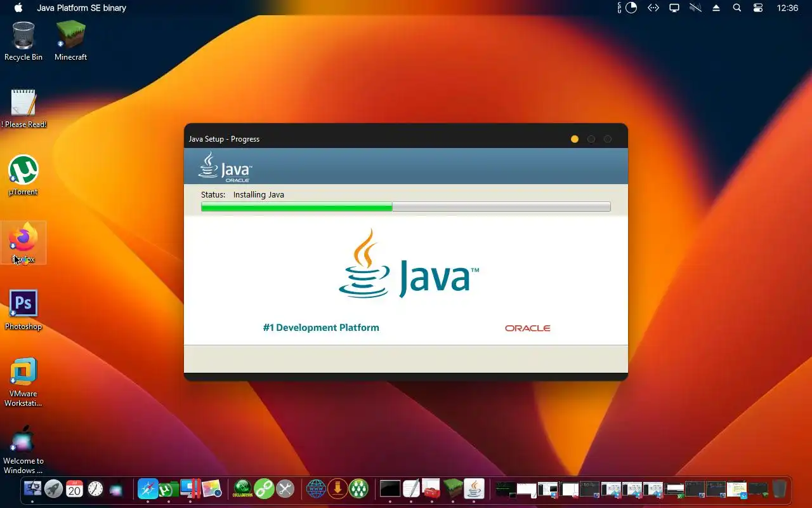Launch Safari compass icon in dock

(x=148, y=488)
